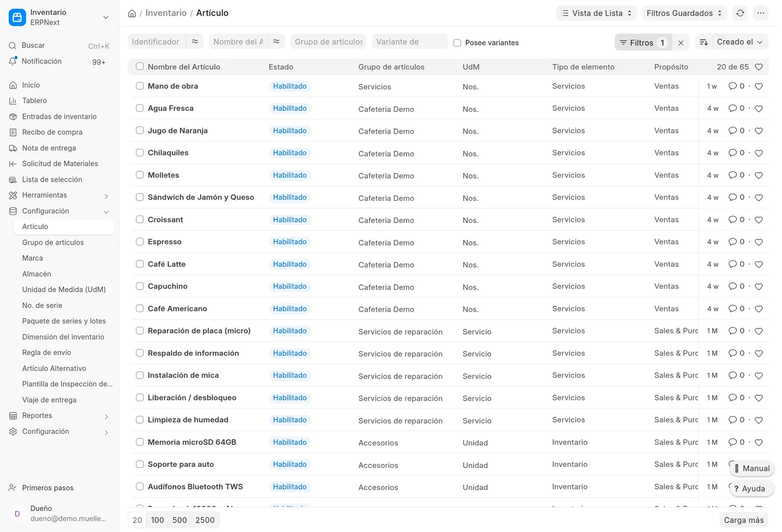
Task: Tick the Audífonos Bluetooth TWS checkbox
Action: tap(140, 487)
